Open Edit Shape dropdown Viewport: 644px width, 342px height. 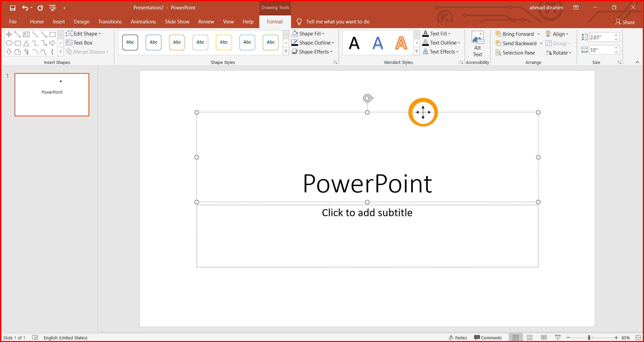[83, 34]
